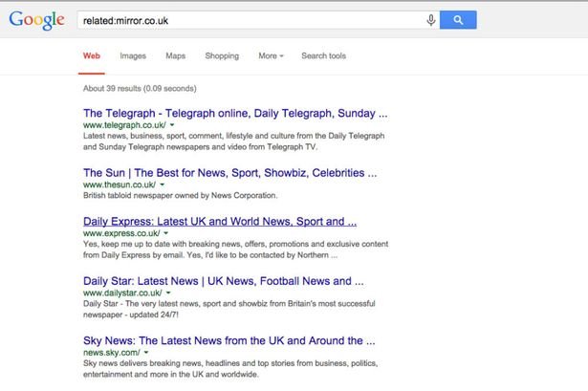Open The Telegraph result title link

[x=234, y=113]
